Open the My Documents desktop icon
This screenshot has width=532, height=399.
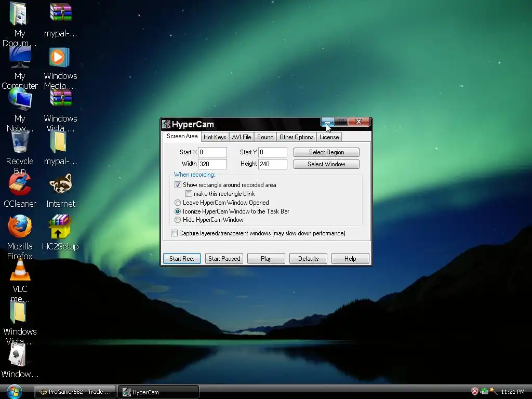click(19, 14)
